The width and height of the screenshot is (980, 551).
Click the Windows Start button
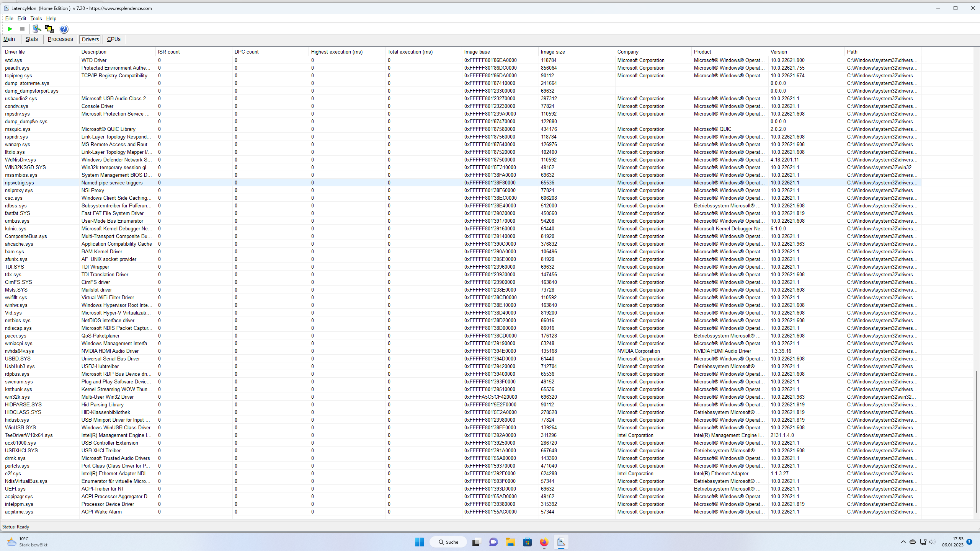click(419, 542)
